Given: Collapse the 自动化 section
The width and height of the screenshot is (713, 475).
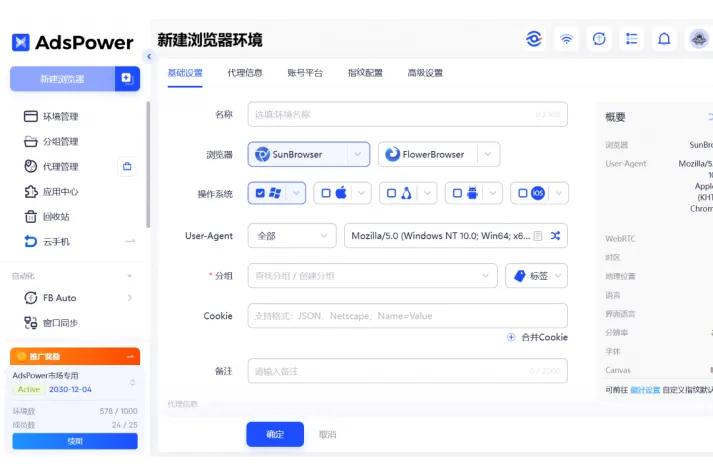Looking at the screenshot, I should pos(130,276).
